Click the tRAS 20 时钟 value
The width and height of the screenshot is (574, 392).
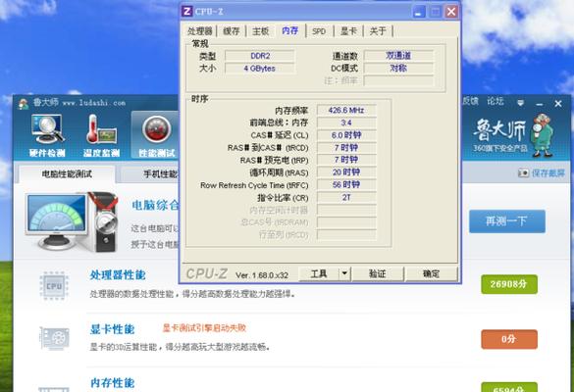click(x=346, y=172)
